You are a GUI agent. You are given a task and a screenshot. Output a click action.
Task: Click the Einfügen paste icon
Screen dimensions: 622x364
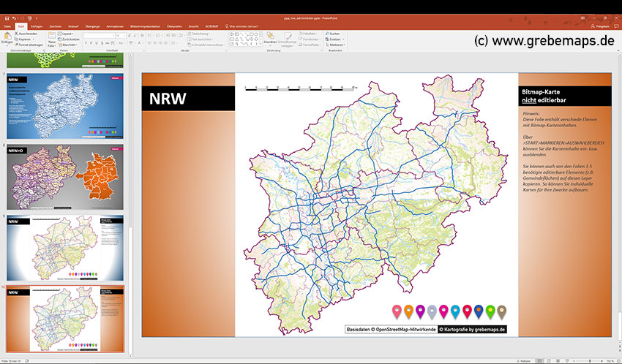[7, 37]
